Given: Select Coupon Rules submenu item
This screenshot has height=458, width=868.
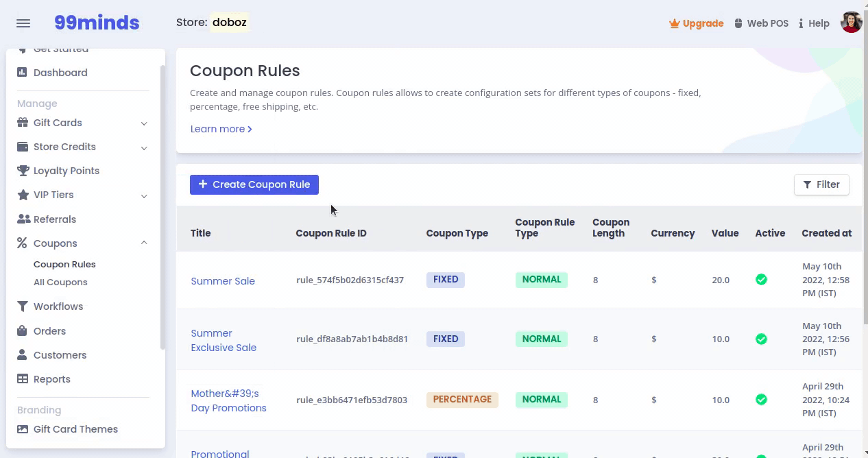Looking at the screenshot, I should coord(64,264).
